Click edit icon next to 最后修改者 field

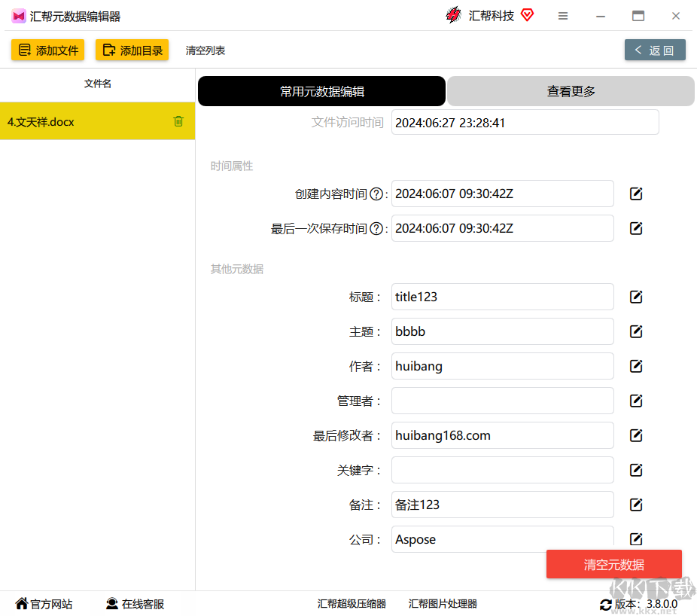636,435
